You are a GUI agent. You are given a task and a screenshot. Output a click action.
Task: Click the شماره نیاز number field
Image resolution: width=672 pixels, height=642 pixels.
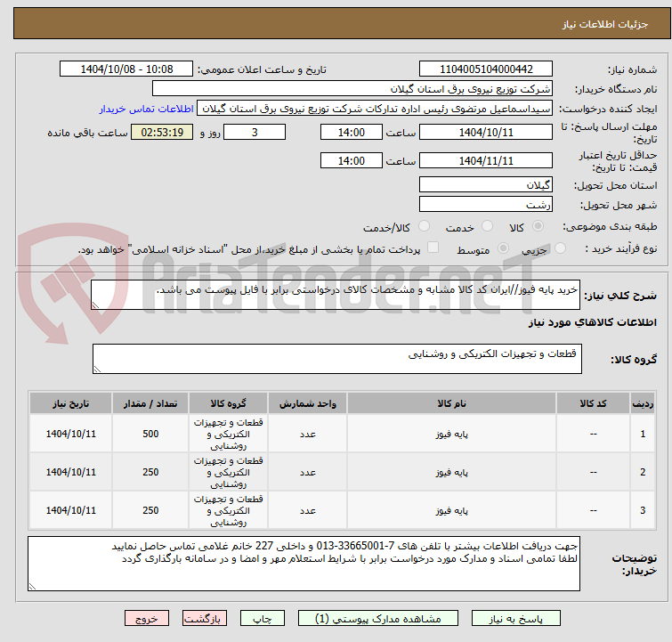tap(486, 69)
